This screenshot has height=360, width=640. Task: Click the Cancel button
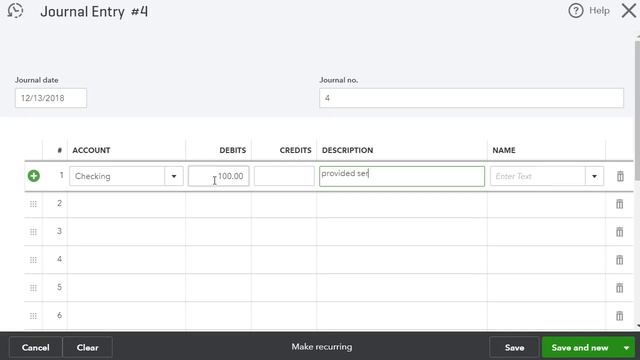36,348
